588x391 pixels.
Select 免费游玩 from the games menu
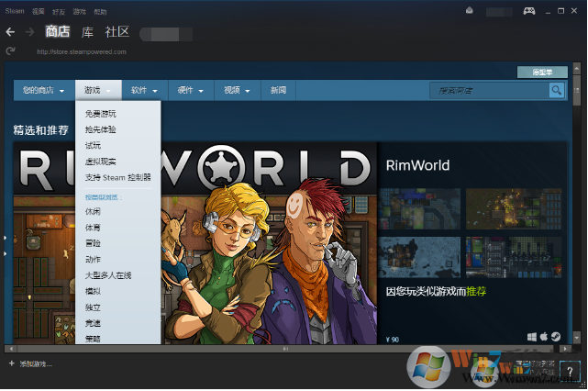click(101, 115)
